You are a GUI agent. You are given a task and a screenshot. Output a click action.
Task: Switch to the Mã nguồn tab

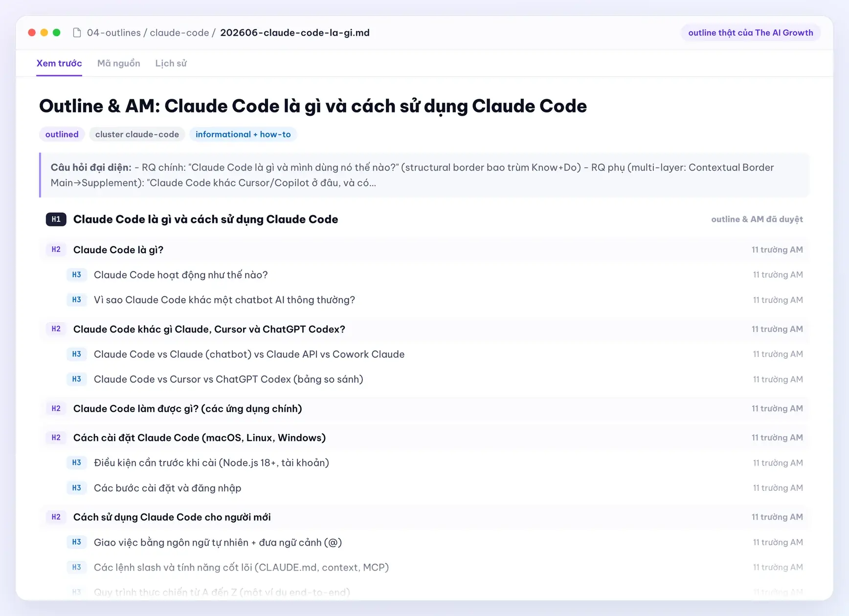pos(119,63)
